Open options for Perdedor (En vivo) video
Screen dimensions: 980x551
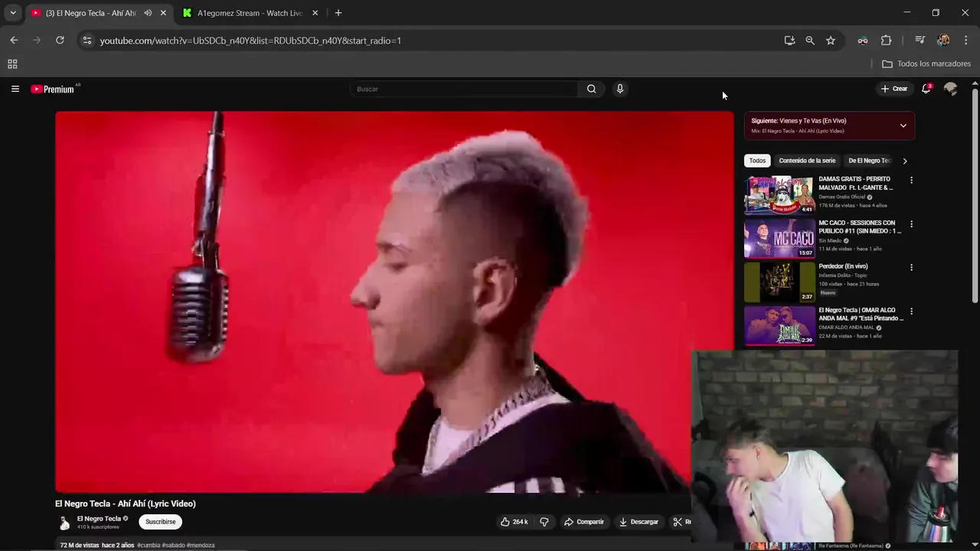pyautogui.click(x=911, y=268)
